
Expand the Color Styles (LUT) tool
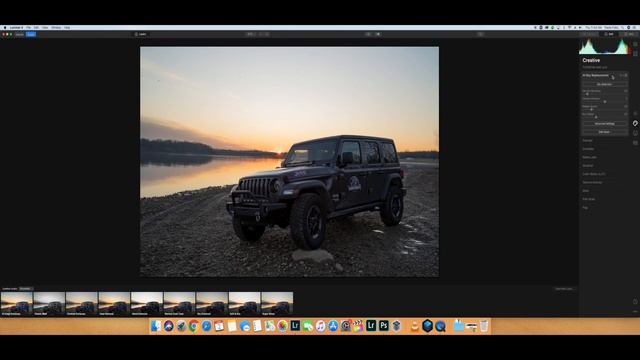point(594,174)
